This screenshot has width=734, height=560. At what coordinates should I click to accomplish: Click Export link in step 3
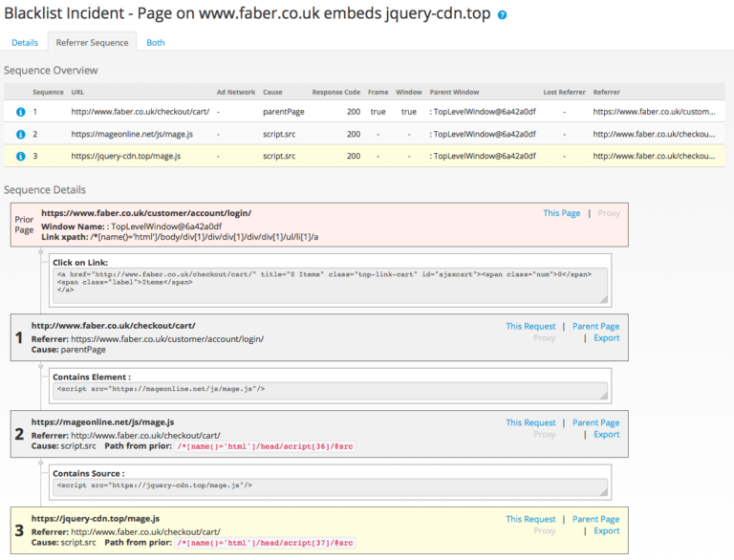(606, 531)
